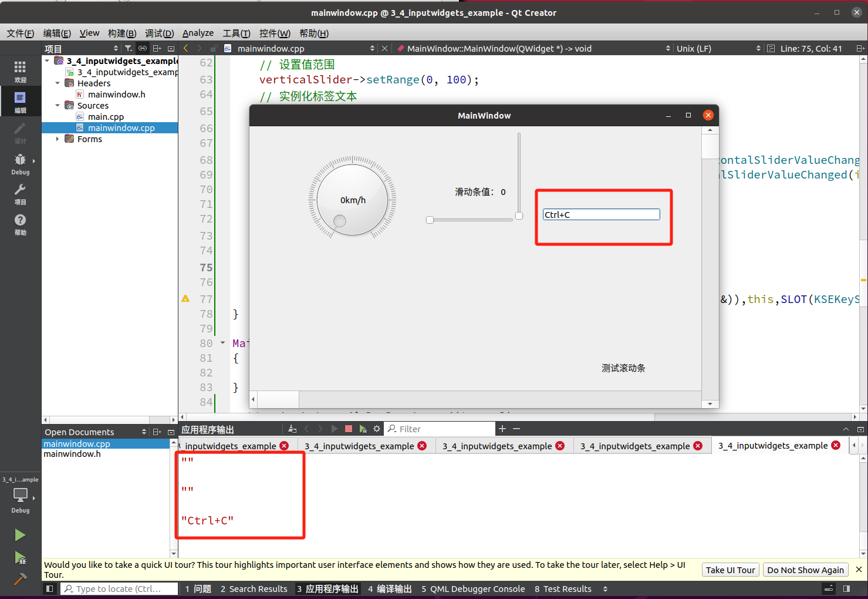Open the output panes selector arrows in the status bar
This screenshot has width=868, height=599.
[x=606, y=588]
